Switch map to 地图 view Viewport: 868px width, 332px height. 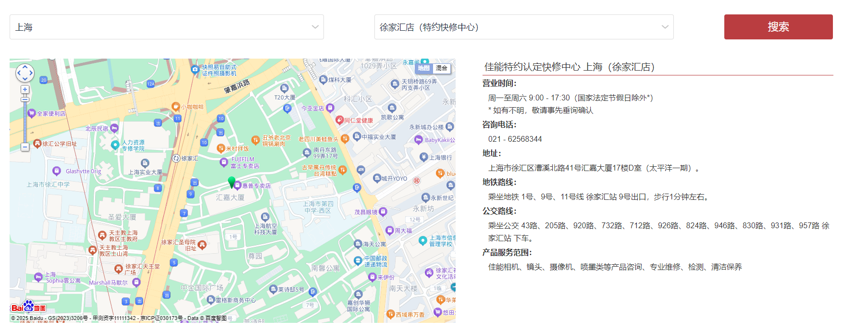click(x=424, y=68)
